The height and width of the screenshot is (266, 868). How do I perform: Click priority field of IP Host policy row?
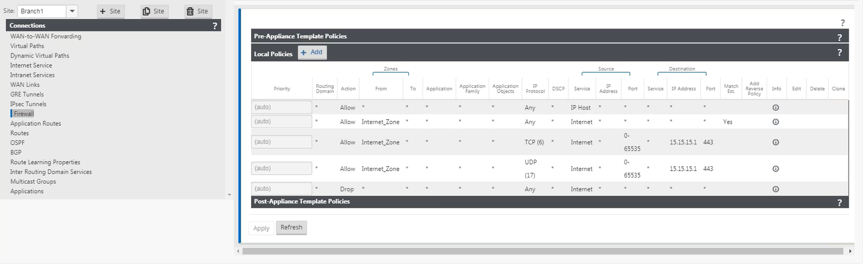point(281,107)
